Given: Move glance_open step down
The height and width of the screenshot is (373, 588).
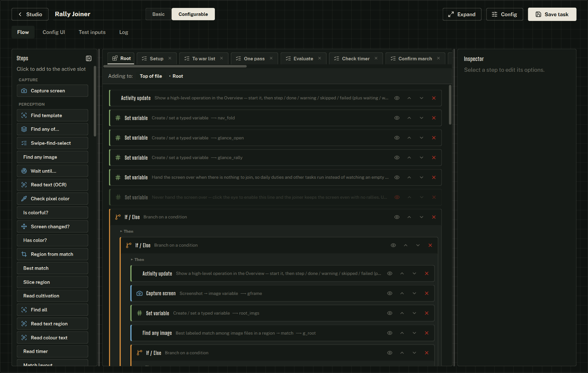Looking at the screenshot, I should click(x=421, y=138).
